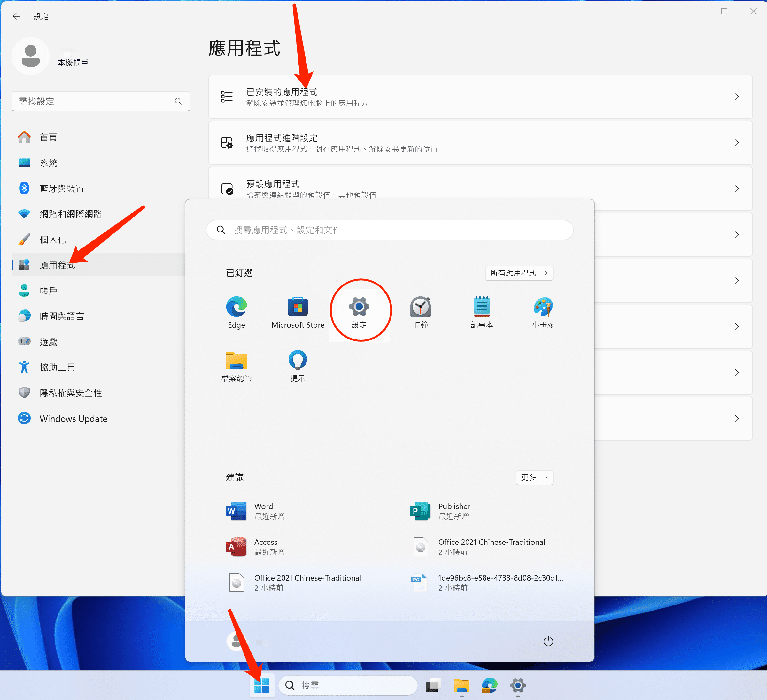Click the Windows Start button on taskbar
The height and width of the screenshot is (700, 767).
click(x=262, y=685)
